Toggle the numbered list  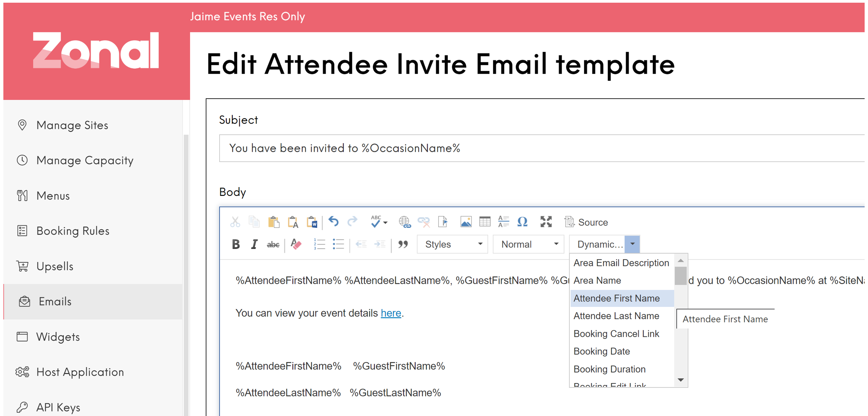[319, 244]
